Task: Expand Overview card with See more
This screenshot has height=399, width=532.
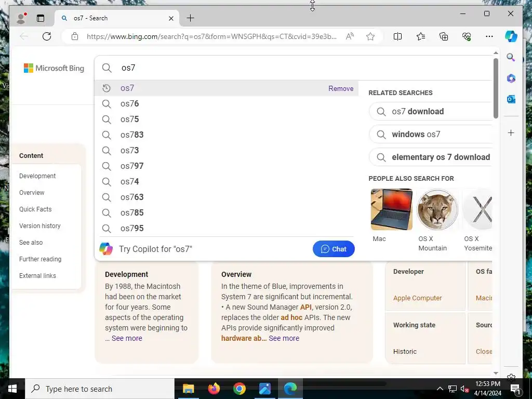Action: (284, 338)
